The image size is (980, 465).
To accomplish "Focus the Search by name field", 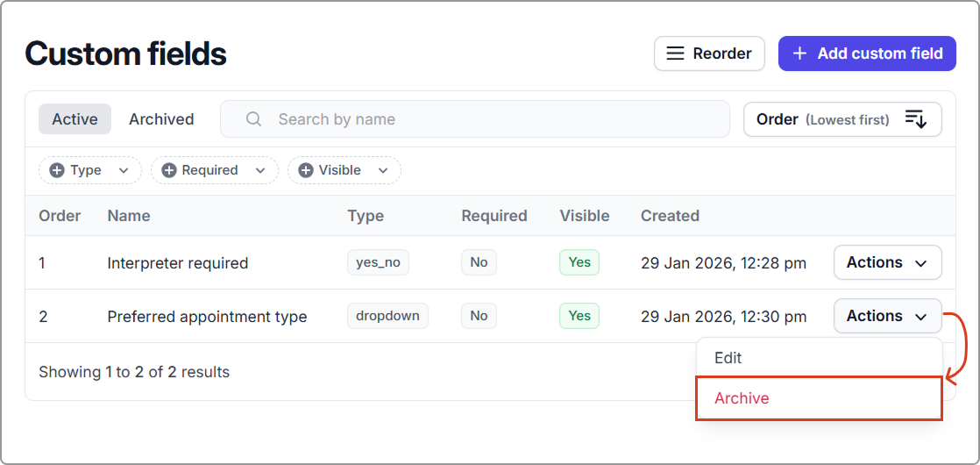I will click(x=491, y=119).
